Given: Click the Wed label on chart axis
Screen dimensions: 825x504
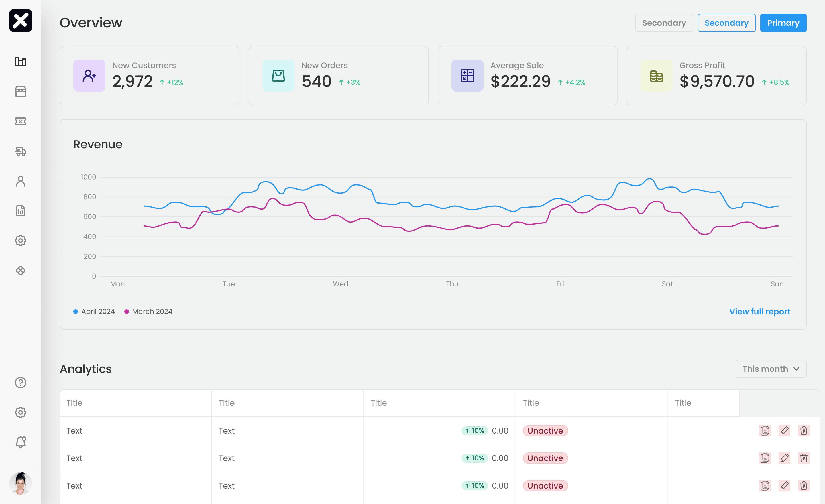Looking at the screenshot, I should pyautogui.click(x=341, y=284).
